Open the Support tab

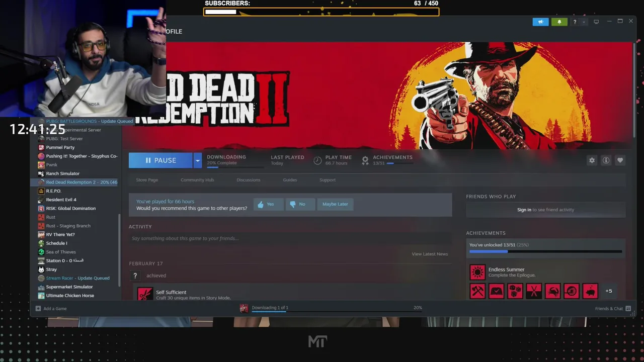click(x=328, y=180)
